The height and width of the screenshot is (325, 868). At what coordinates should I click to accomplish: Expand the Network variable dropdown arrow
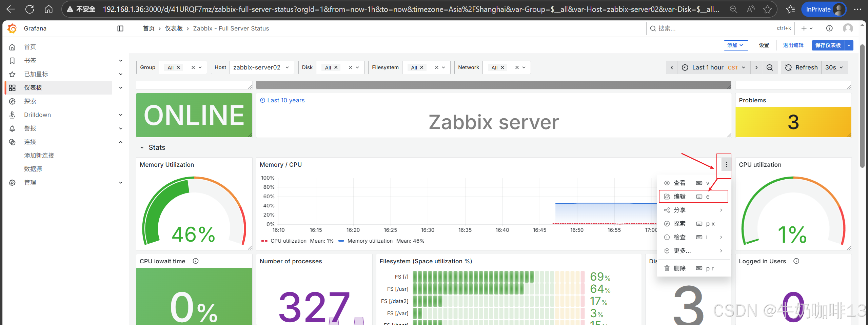coord(524,67)
